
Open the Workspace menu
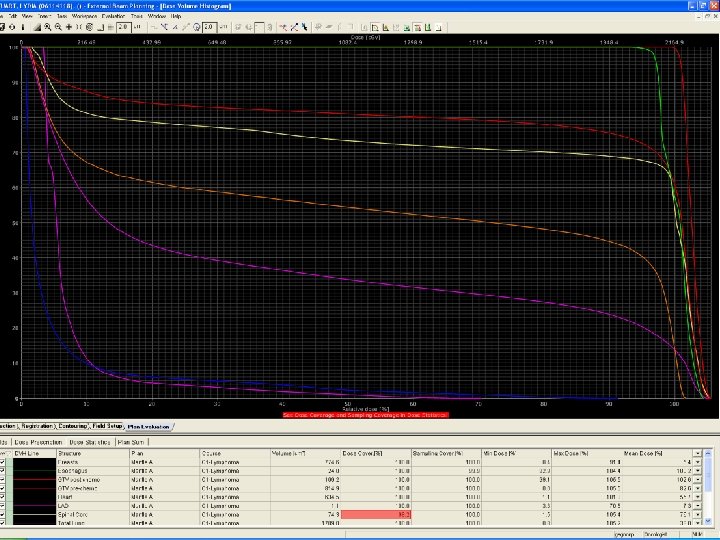(84, 17)
